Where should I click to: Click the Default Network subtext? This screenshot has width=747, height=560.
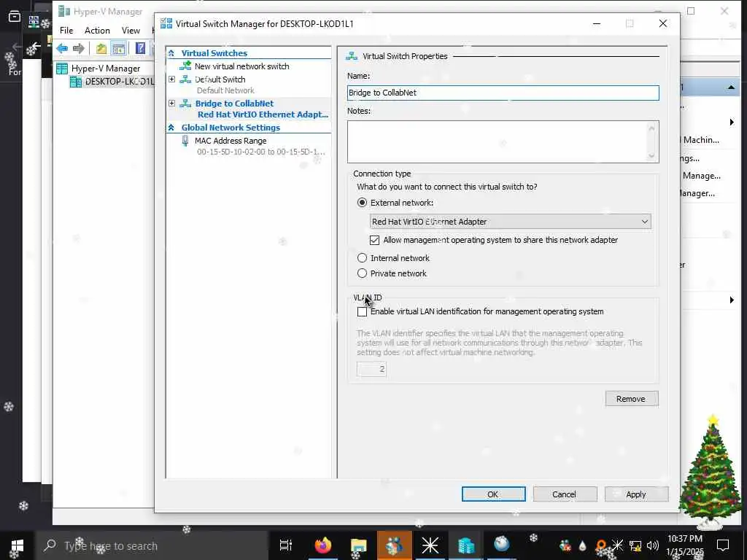point(225,90)
